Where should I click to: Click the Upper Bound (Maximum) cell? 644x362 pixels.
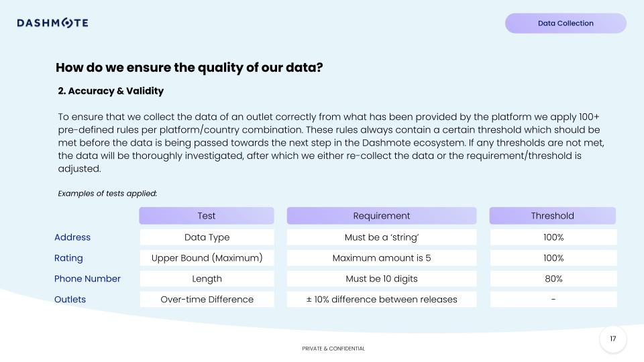[x=207, y=258]
